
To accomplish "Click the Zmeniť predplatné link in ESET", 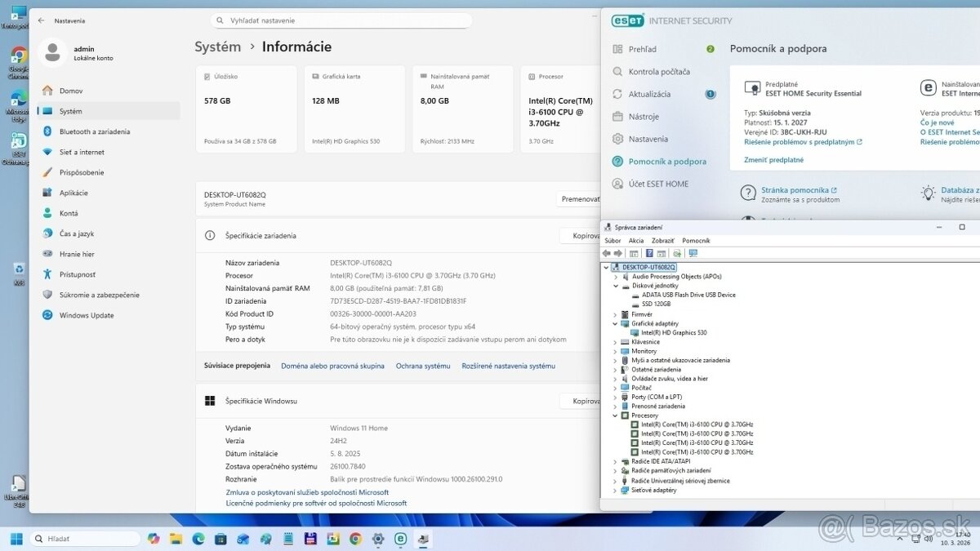I will 773,160.
